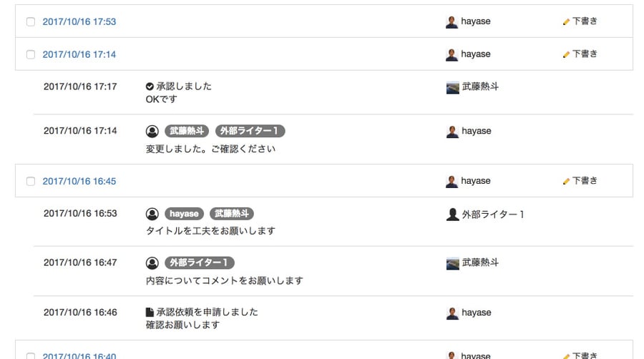Open revision link 2017/10/16 17:14
Image resolution: width=644 pixels, height=359 pixels.
point(79,54)
